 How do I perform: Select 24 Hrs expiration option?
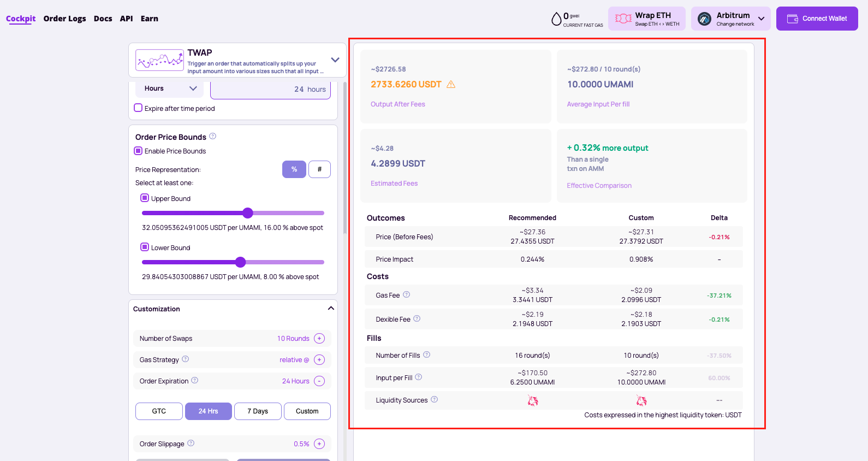(x=209, y=411)
